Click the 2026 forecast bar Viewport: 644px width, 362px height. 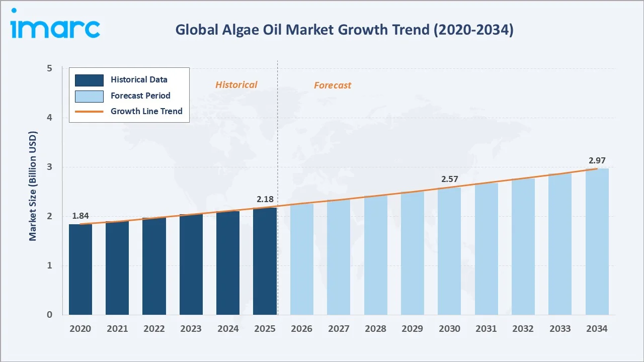coord(302,259)
